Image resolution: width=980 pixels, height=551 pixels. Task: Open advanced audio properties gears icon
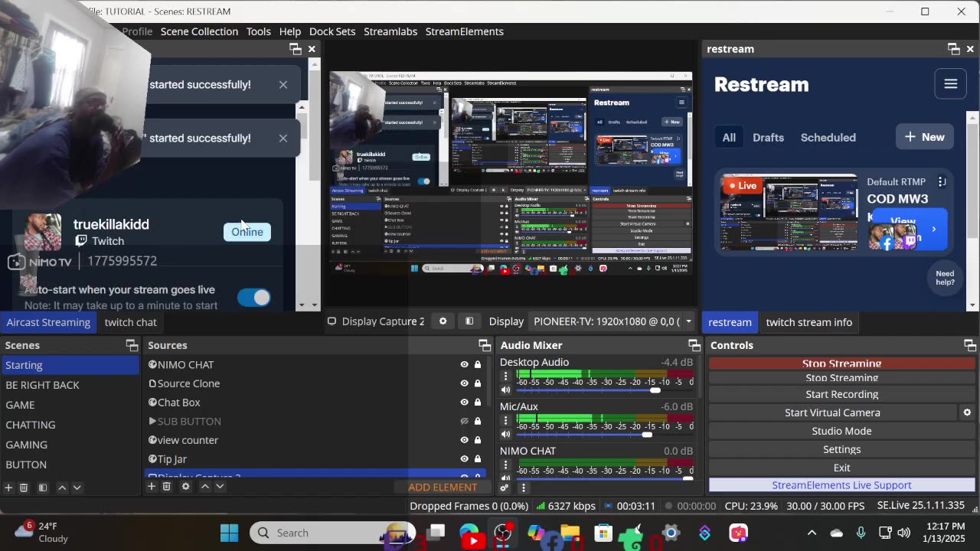[x=505, y=487]
